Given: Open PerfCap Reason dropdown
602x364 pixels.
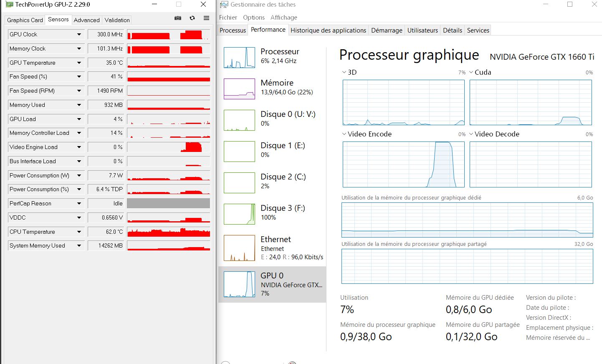Looking at the screenshot, I should tap(79, 203).
